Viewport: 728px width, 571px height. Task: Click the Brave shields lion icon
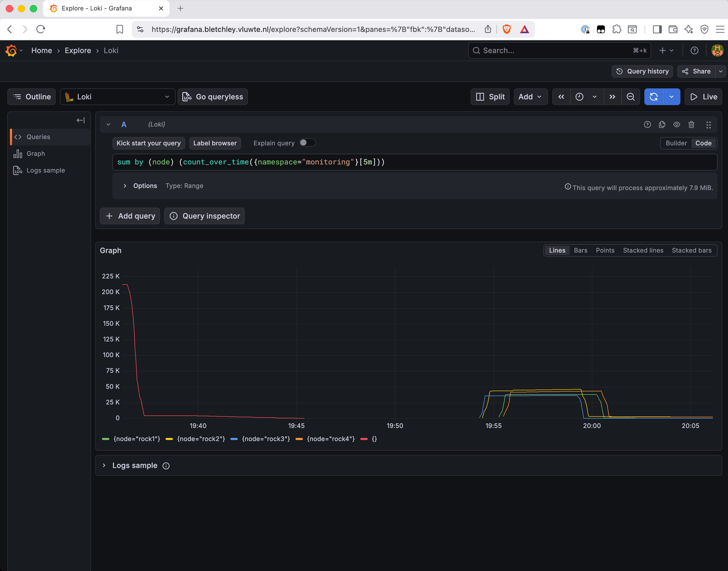(x=507, y=29)
